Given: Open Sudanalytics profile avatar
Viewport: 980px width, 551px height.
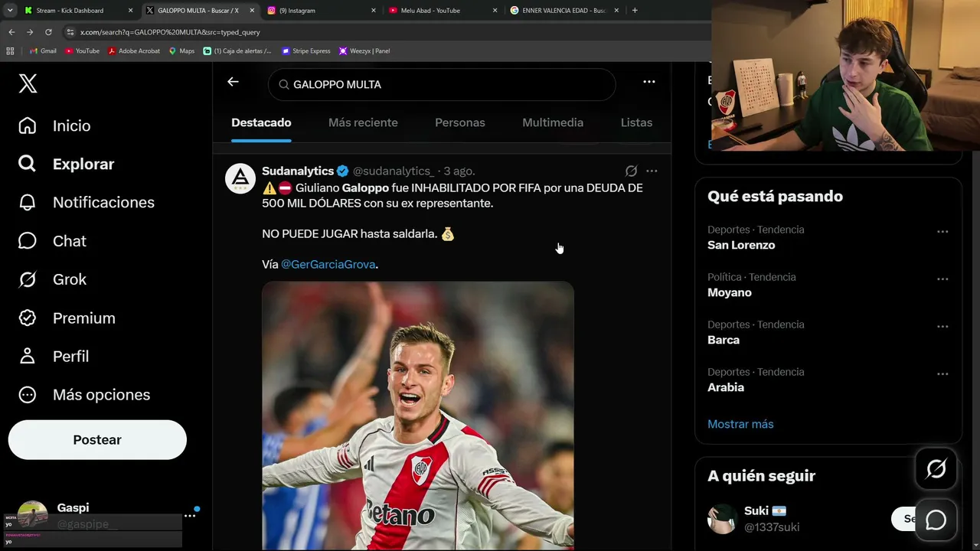Looking at the screenshot, I should [x=240, y=178].
